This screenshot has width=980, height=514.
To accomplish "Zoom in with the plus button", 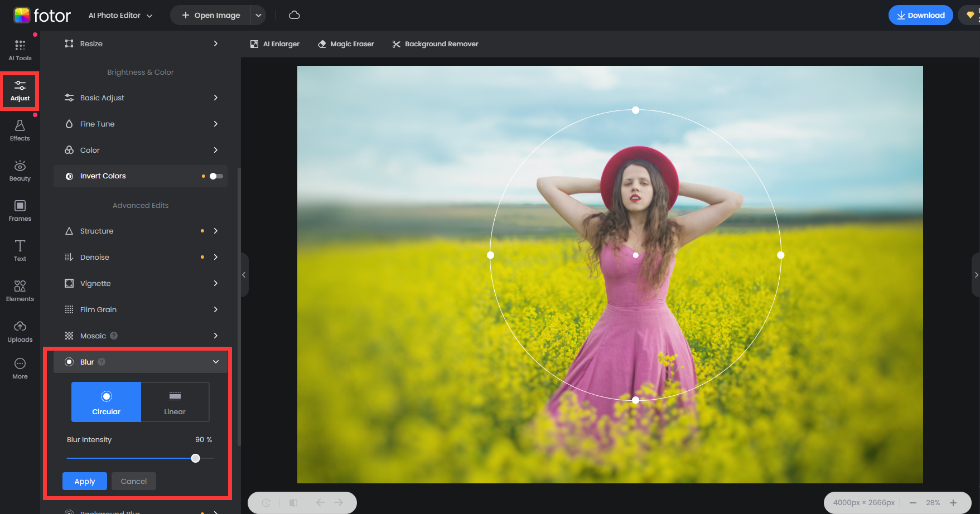I will 953,502.
